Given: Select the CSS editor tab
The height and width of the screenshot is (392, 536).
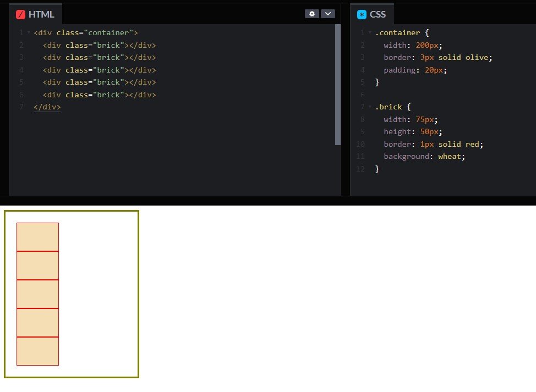Looking at the screenshot, I should 371,14.
